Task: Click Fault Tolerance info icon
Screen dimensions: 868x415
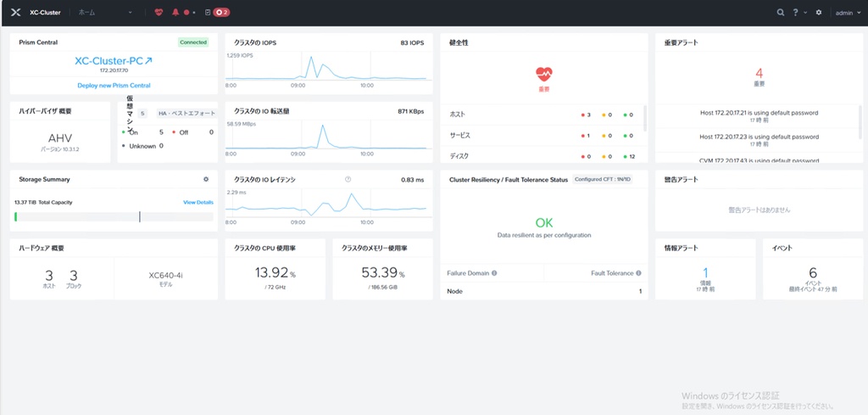Action: coord(639,273)
